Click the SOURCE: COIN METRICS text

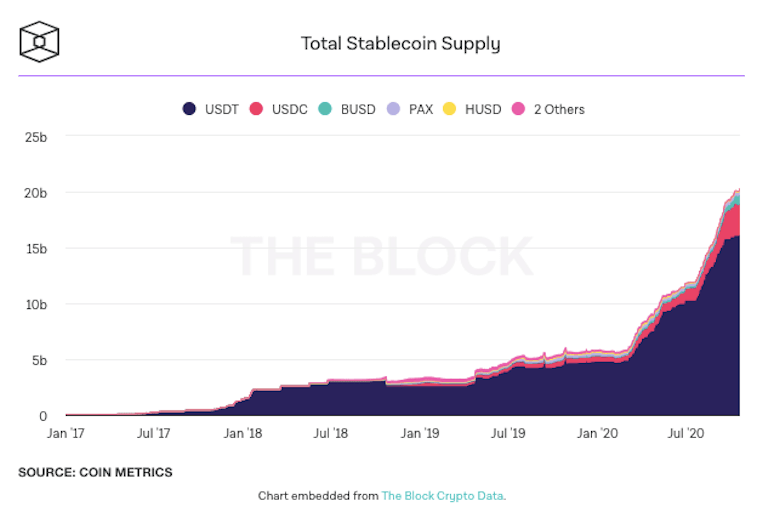(x=96, y=472)
